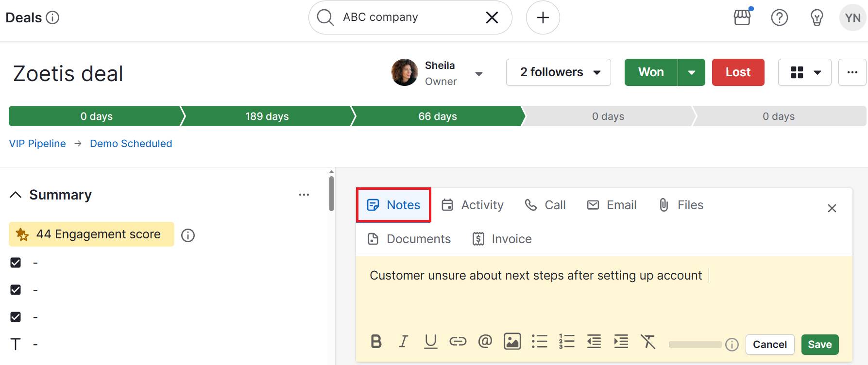Insert an image into the note
868x365 pixels.
coord(512,342)
